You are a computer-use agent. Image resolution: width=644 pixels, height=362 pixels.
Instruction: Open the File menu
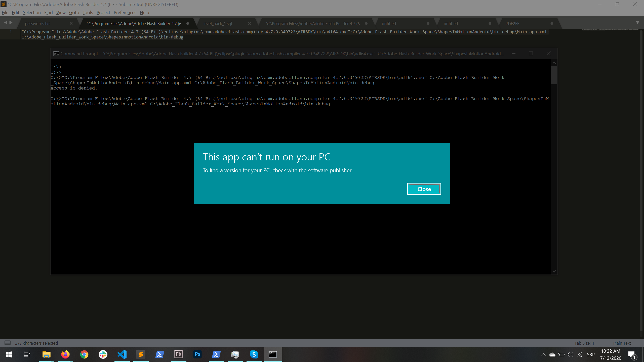click(5, 12)
